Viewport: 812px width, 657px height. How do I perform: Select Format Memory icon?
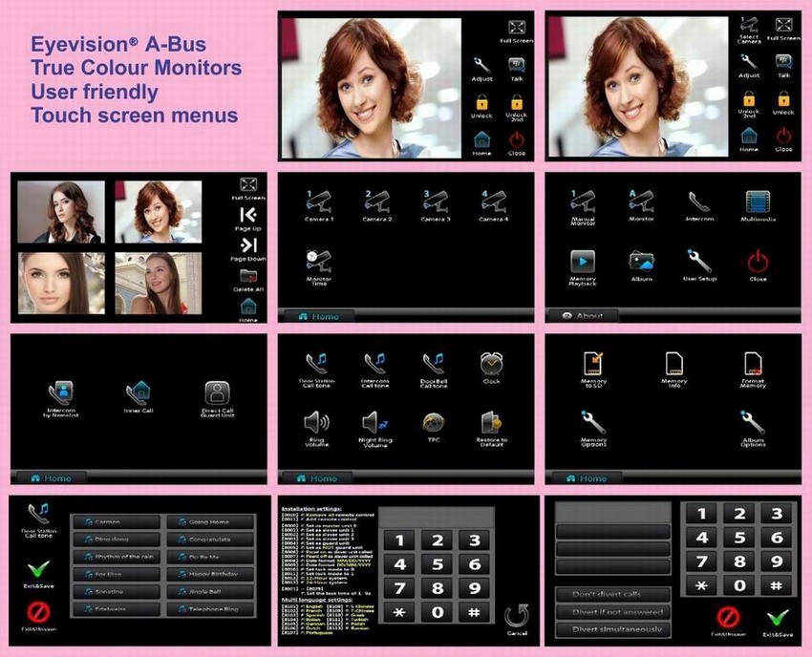(753, 364)
